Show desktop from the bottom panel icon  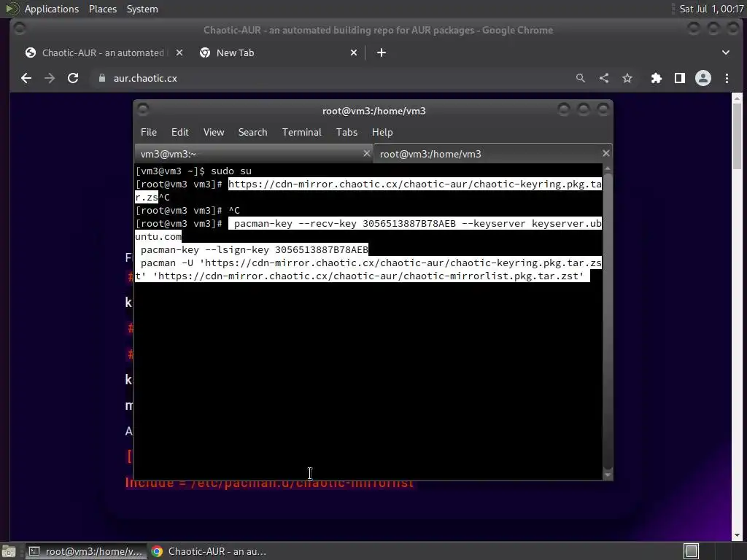[x=9, y=551]
